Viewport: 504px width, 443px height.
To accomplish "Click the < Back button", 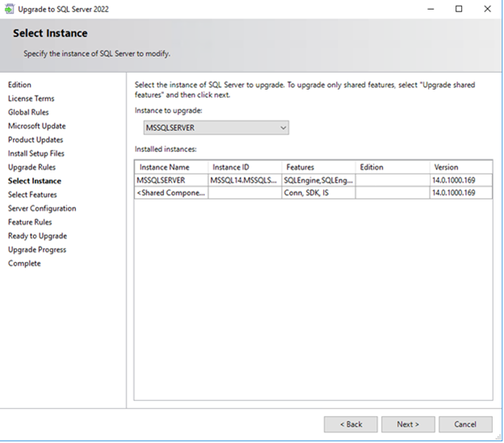I will 351,424.
